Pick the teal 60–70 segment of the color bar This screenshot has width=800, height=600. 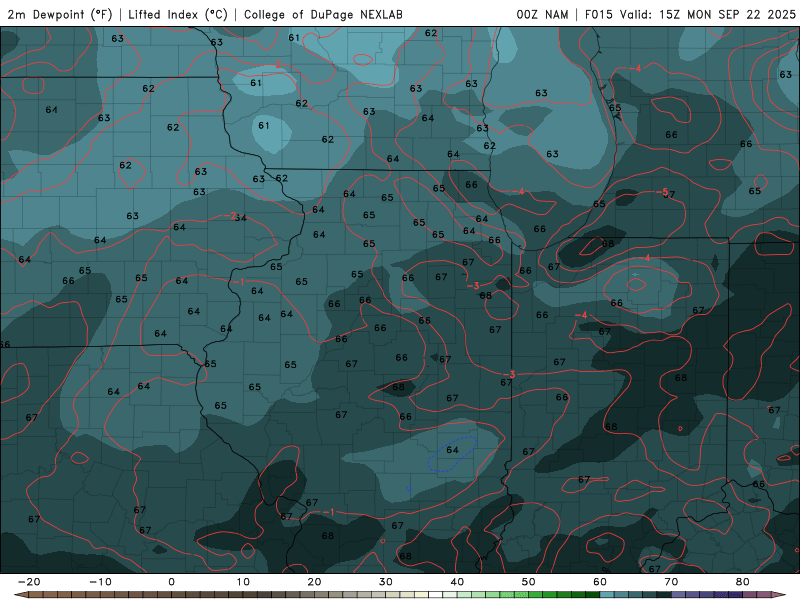click(x=636, y=595)
